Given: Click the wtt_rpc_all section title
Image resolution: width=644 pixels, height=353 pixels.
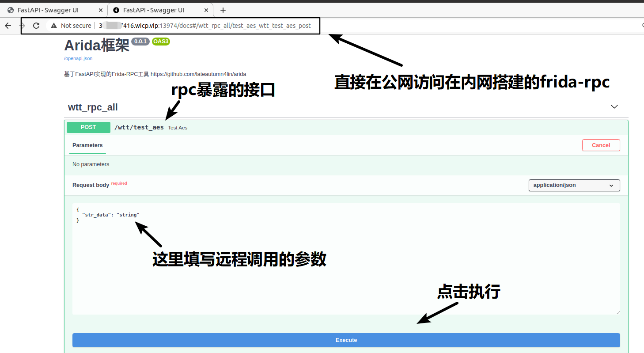Looking at the screenshot, I should pyautogui.click(x=93, y=107).
